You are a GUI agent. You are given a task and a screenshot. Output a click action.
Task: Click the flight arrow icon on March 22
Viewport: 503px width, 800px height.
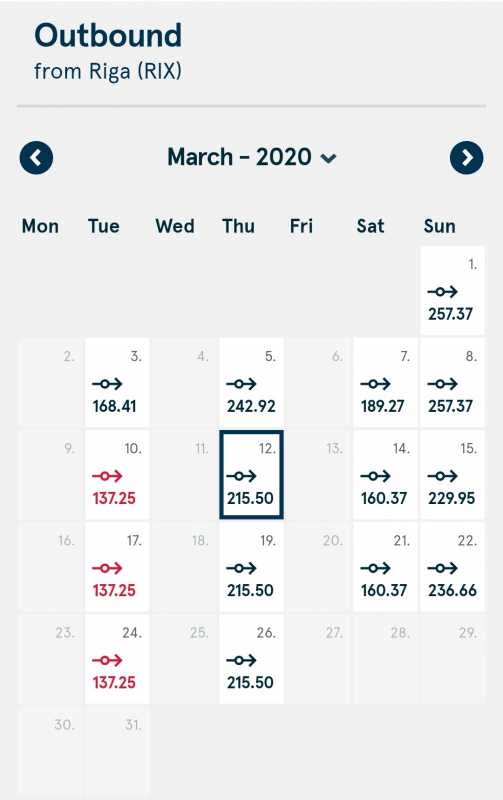tap(442, 568)
